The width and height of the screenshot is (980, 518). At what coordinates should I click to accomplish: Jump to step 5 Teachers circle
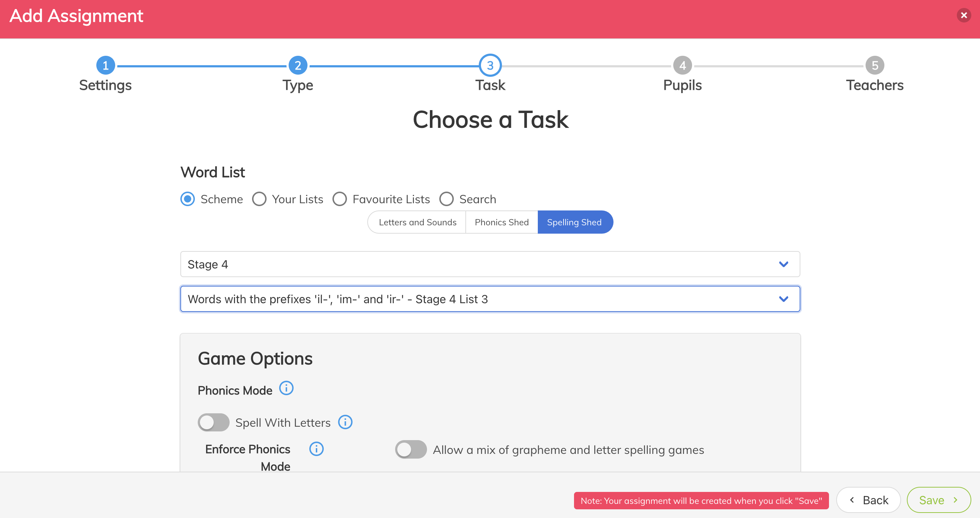coord(875,66)
